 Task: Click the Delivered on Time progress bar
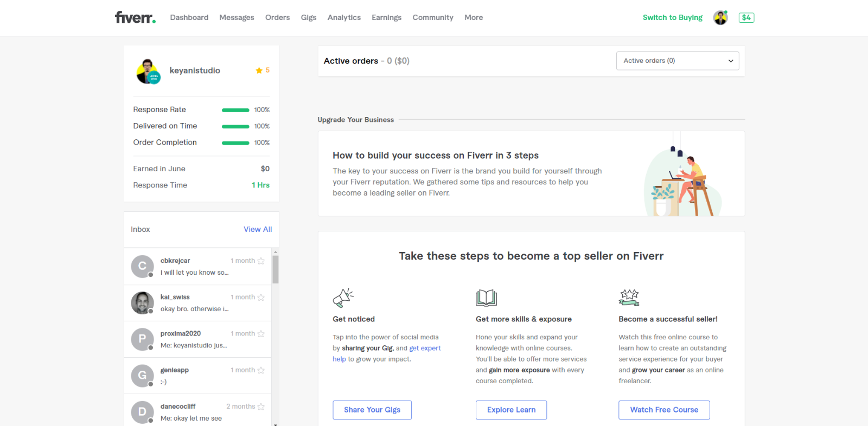click(x=235, y=126)
